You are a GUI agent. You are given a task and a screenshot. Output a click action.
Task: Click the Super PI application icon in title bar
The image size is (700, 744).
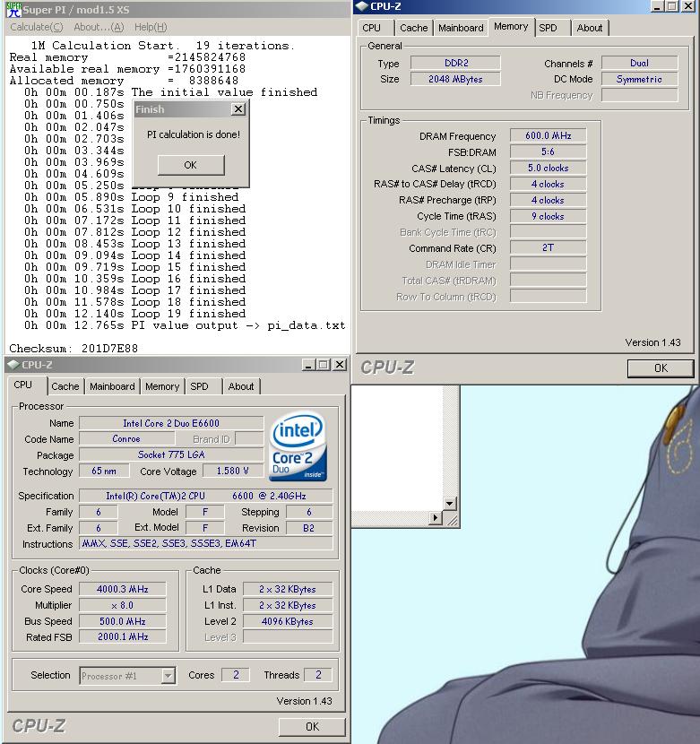point(13,10)
